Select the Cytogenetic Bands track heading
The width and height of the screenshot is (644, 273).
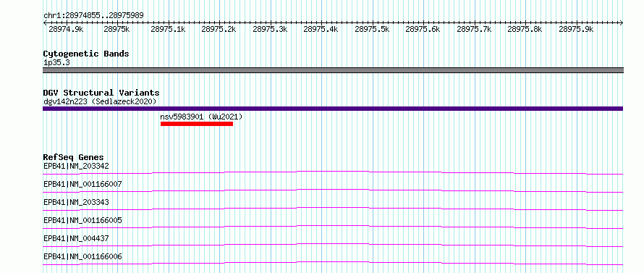tap(86, 54)
